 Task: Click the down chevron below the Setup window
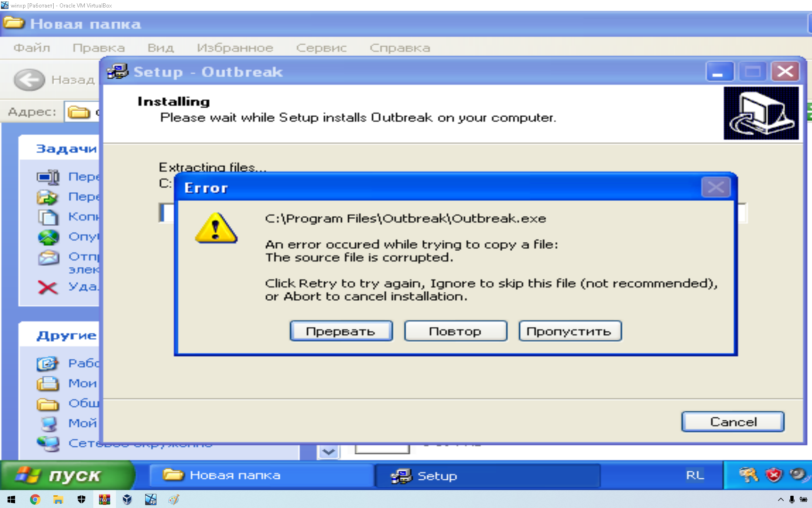(328, 452)
